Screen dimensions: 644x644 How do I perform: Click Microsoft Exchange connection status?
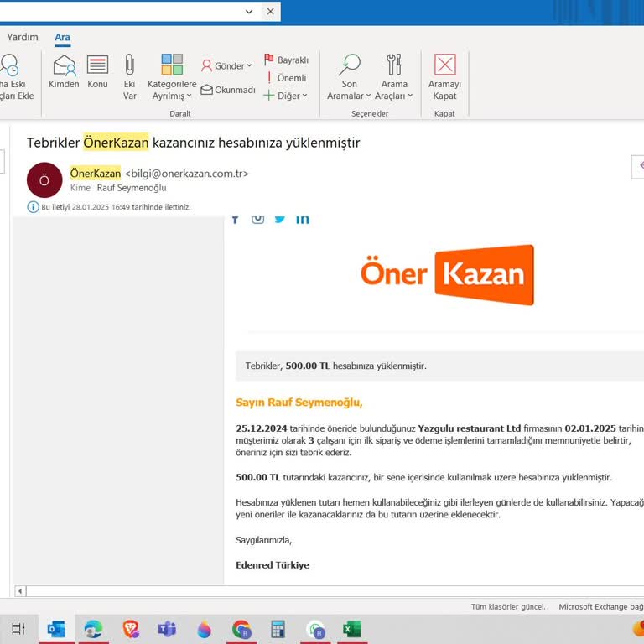pos(601,606)
